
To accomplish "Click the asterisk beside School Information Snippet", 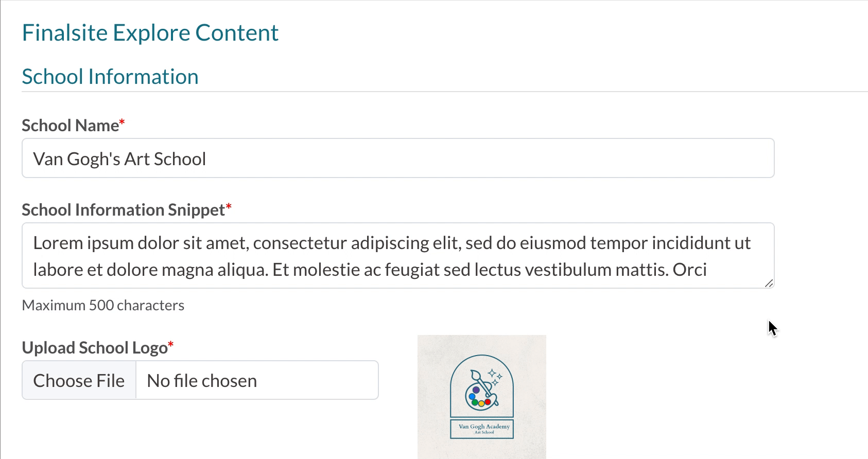I will click(229, 206).
